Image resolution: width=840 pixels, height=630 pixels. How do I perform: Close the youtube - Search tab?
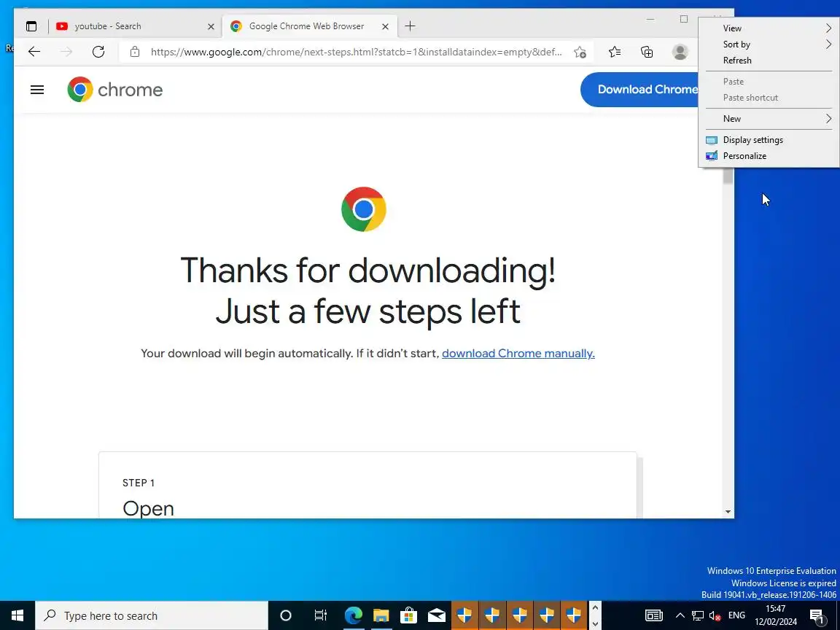[211, 26]
